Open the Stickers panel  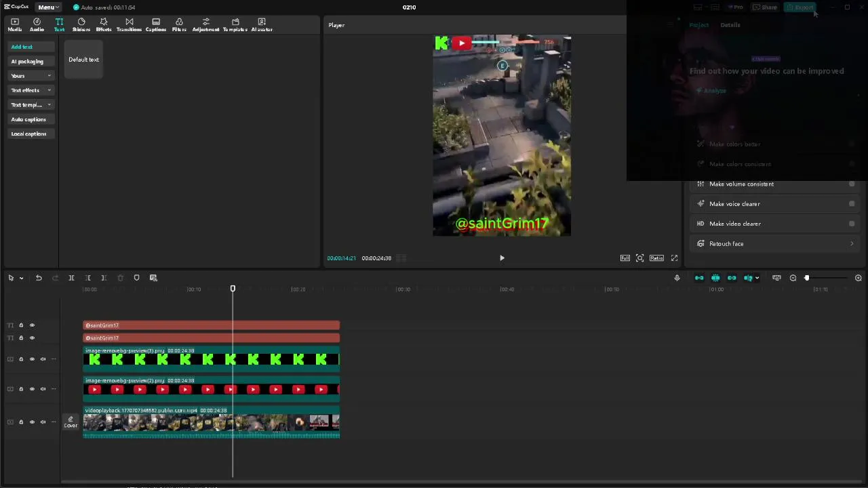(81, 25)
